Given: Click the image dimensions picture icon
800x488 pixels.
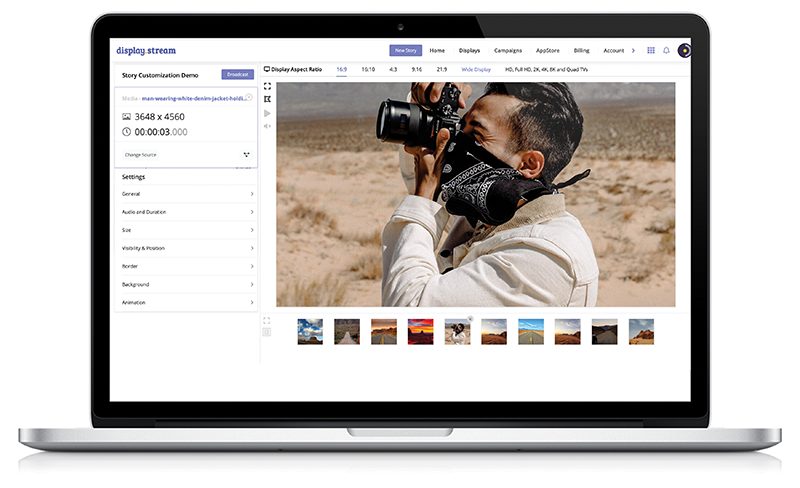Looking at the screenshot, I should point(127,116).
